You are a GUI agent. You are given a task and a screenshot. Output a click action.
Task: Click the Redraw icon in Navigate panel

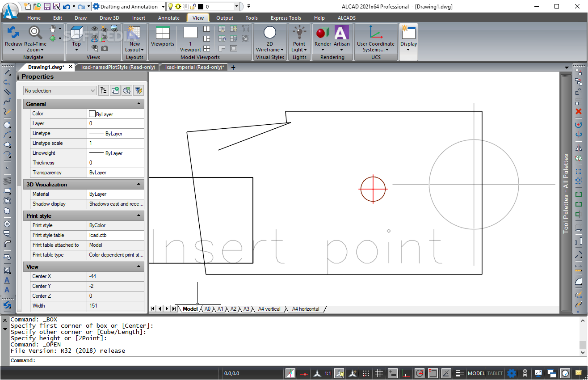tap(13, 32)
